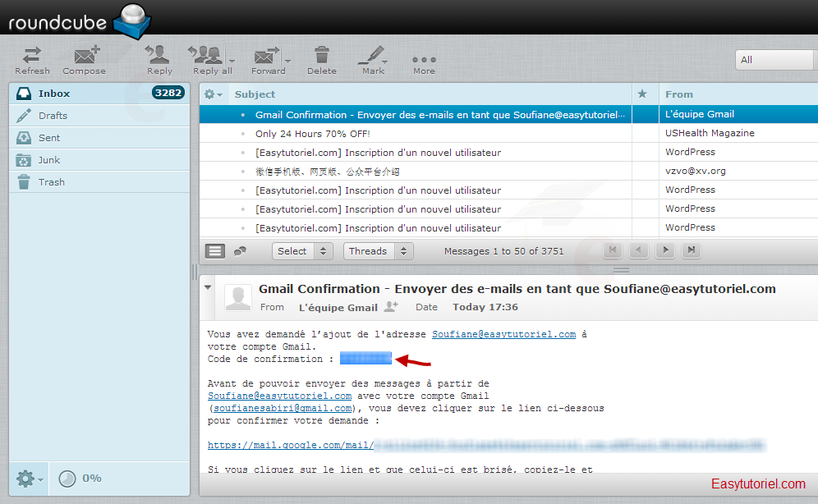
Task: Click the preview pane splitter handle
Action: (x=621, y=270)
